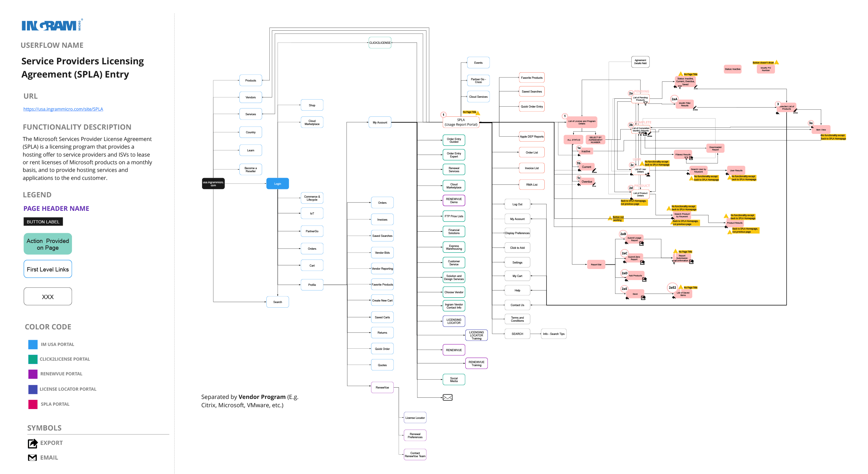The image size is (868, 474).
Task: Click the CLICK2LICENSE node
Action: pos(380,43)
